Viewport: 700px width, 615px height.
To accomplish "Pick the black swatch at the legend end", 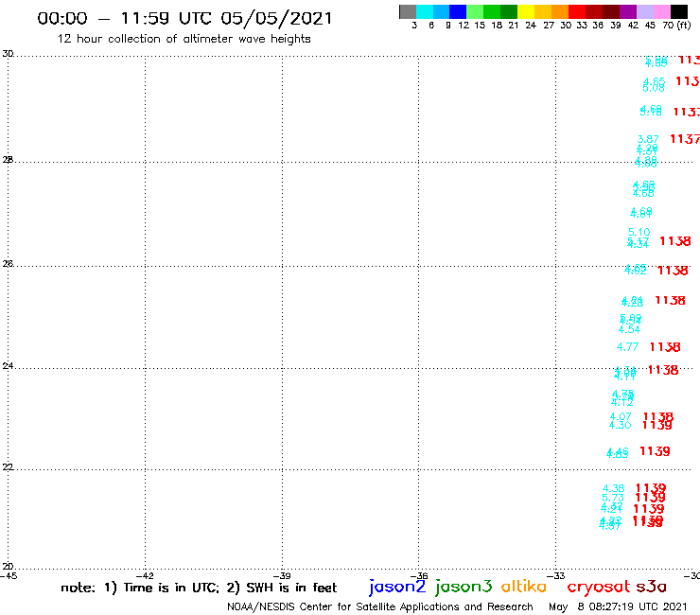I will point(679,11).
